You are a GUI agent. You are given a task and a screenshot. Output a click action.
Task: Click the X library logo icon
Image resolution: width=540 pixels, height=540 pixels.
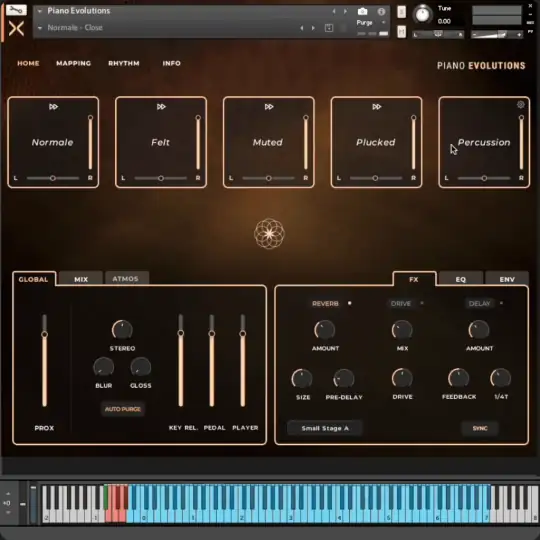pyautogui.click(x=16, y=29)
